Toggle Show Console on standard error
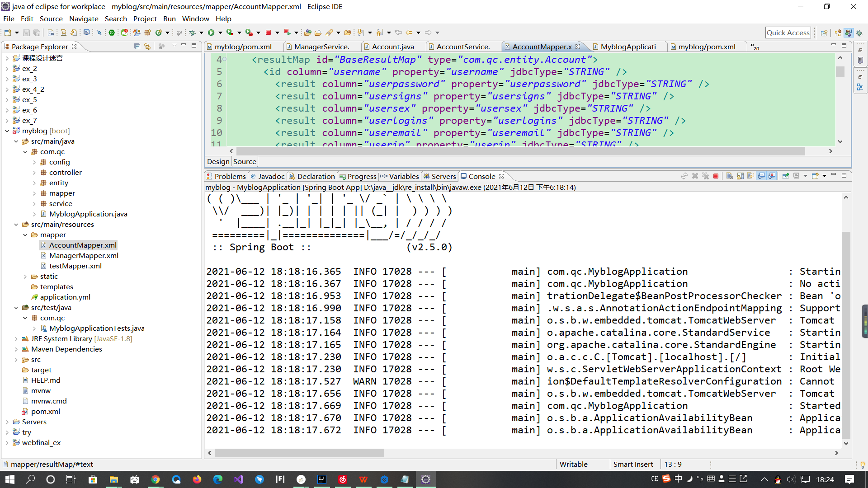This screenshot has height=488, width=868. (x=772, y=176)
